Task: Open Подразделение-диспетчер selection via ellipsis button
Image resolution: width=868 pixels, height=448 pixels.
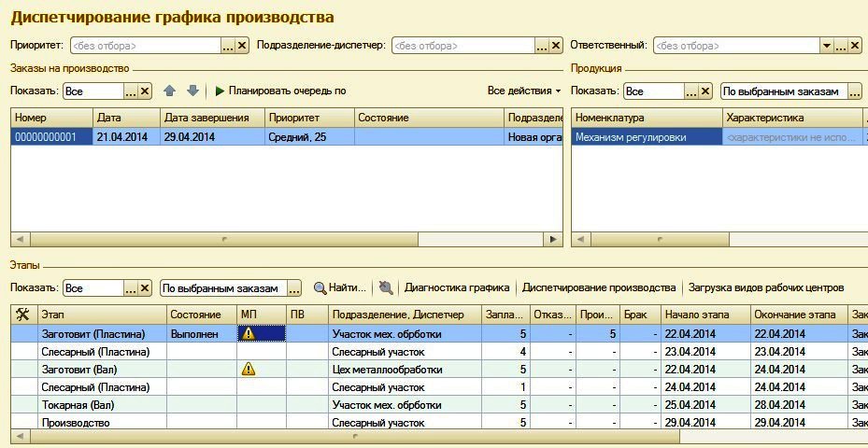Action: tap(542, 46)
